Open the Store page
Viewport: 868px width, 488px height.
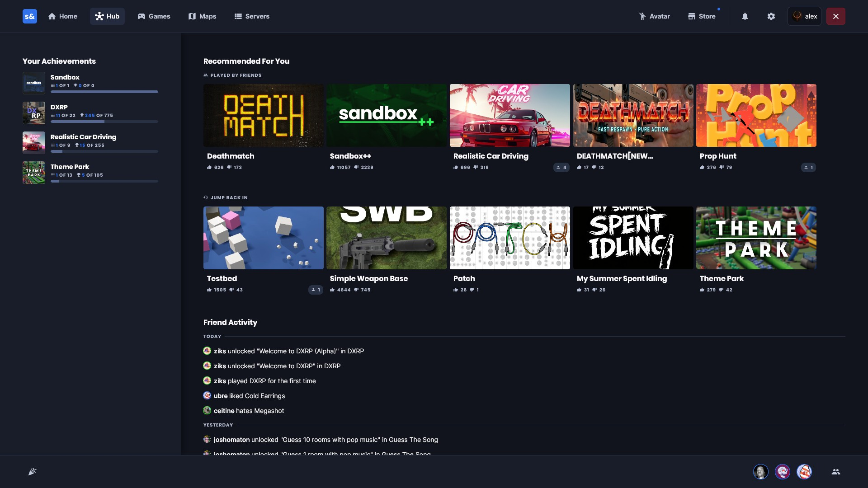coord(702,16)
